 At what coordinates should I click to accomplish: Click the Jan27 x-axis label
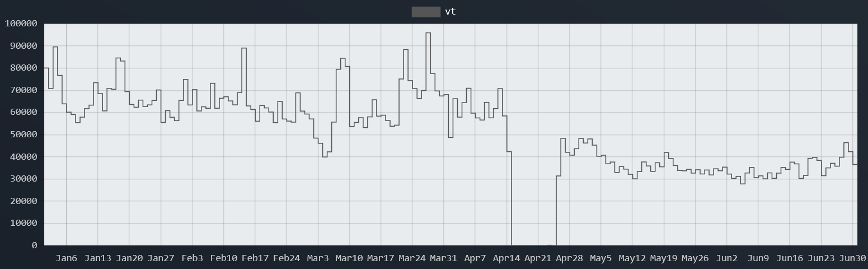[x=161, y=258]
